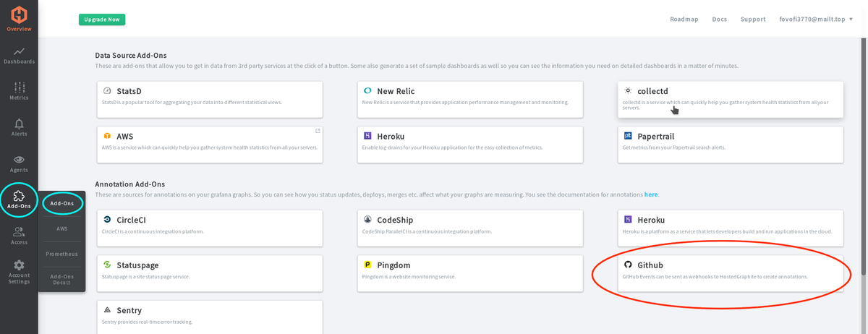Click the CircleCI icon
The width and height of the screenshot is (868, 334).
click(107, 220)
